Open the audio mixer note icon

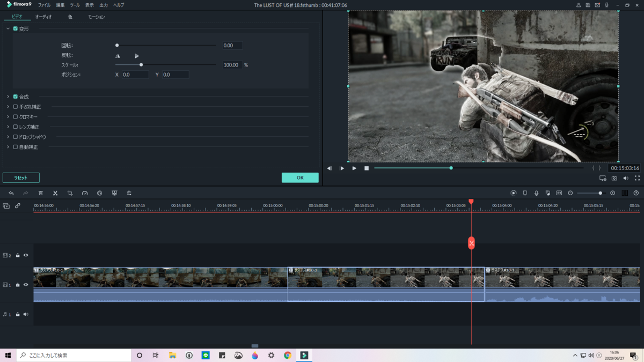(547, 193)
